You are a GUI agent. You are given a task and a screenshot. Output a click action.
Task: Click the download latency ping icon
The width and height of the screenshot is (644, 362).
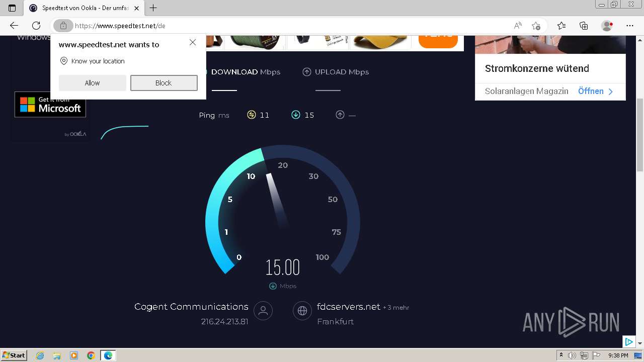coord(296,115)
